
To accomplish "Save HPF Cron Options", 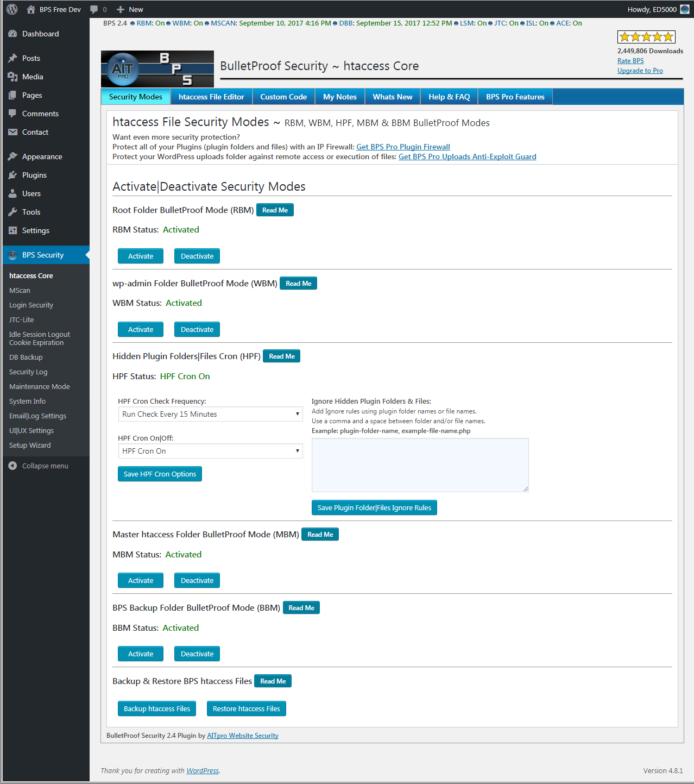I will pyautogui.click(x=160, y=474).
